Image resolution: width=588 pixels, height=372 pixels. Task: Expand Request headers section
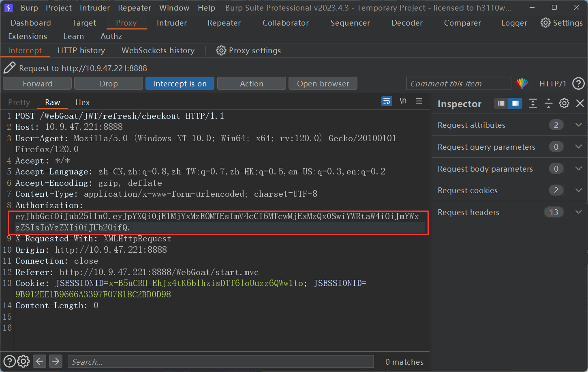510,212
